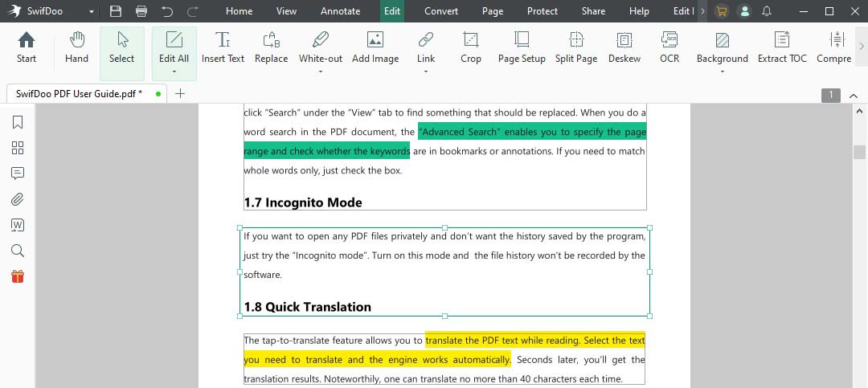Open the search sidebar panel
This screenshot has width=868, height=388.
tap(18, 251)
